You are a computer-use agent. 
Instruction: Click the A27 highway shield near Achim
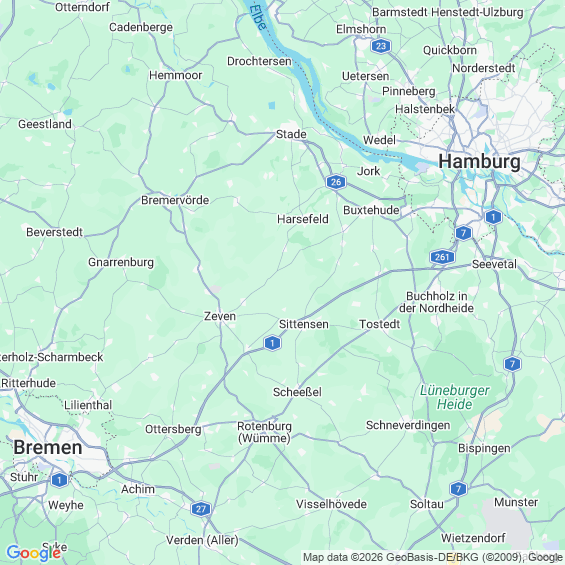pos(201,509)
